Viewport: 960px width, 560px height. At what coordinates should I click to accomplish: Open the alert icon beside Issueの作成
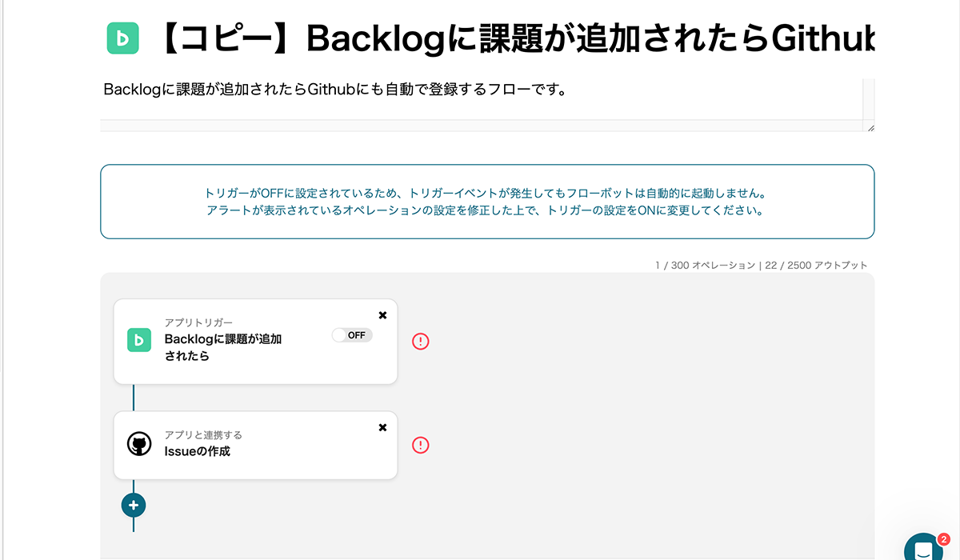click(x=420, y=445)
